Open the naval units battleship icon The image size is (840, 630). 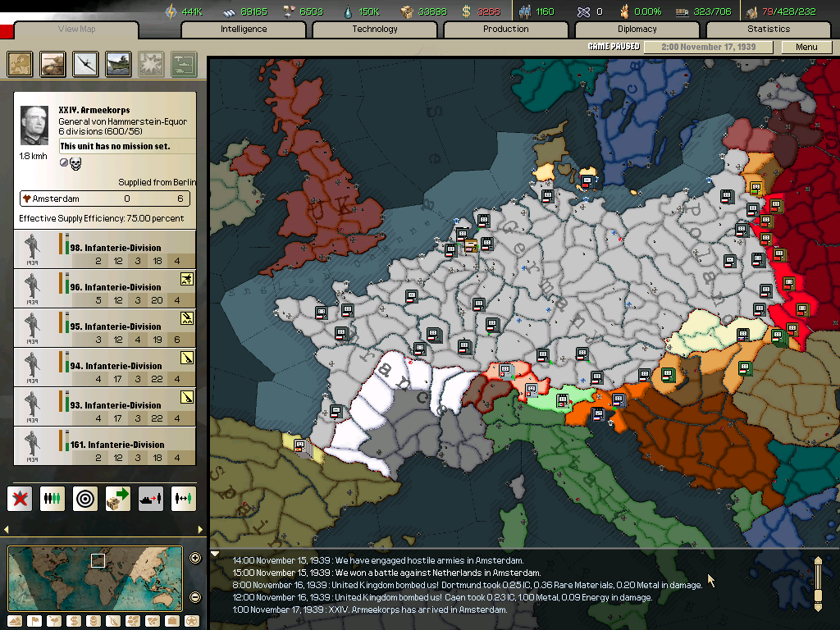coord(118,64)
